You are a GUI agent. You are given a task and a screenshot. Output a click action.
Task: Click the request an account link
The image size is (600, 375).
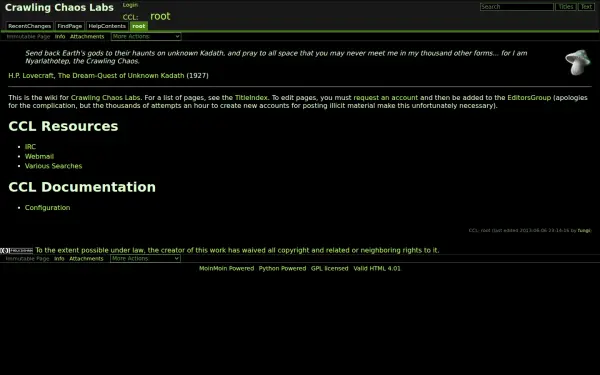coord(386,98)
